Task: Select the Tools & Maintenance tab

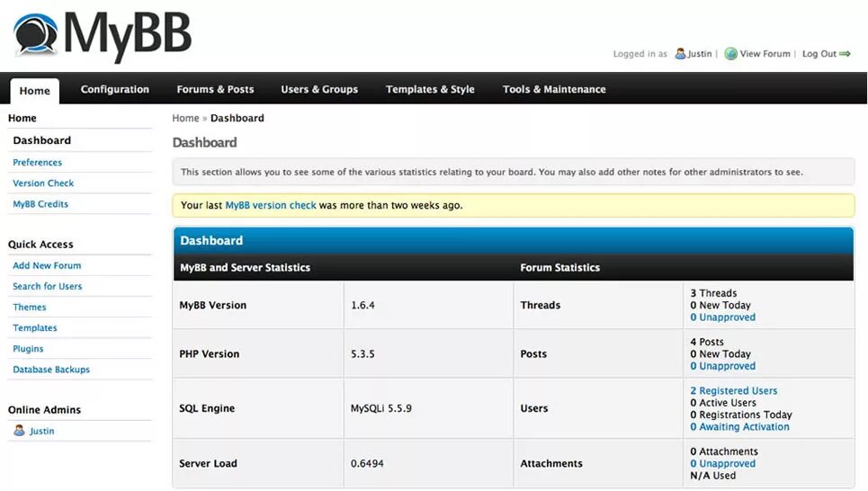Action: 554,89
